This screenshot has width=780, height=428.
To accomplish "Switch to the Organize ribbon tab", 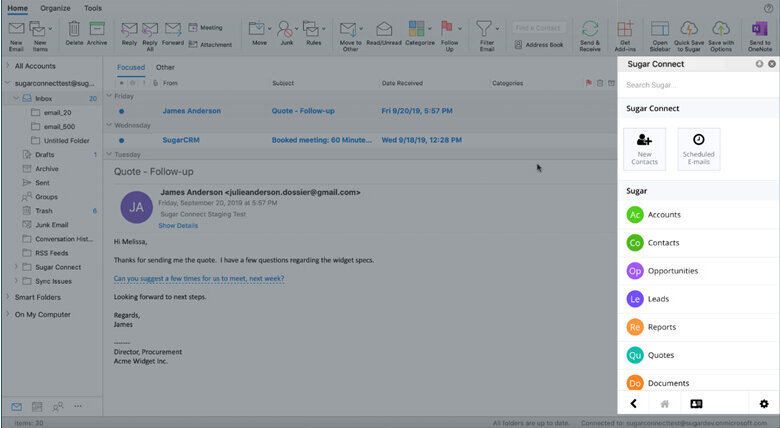I will [x=55, y=8].
